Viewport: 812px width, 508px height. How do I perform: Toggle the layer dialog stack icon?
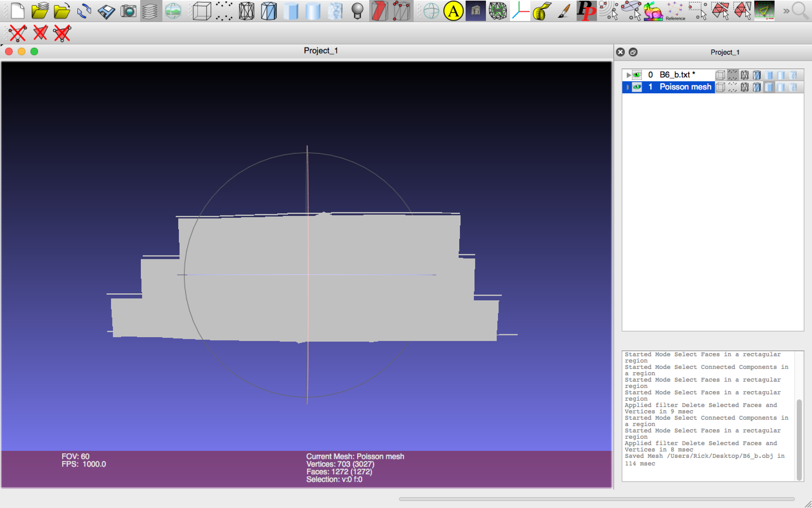(x=150, y=11)
